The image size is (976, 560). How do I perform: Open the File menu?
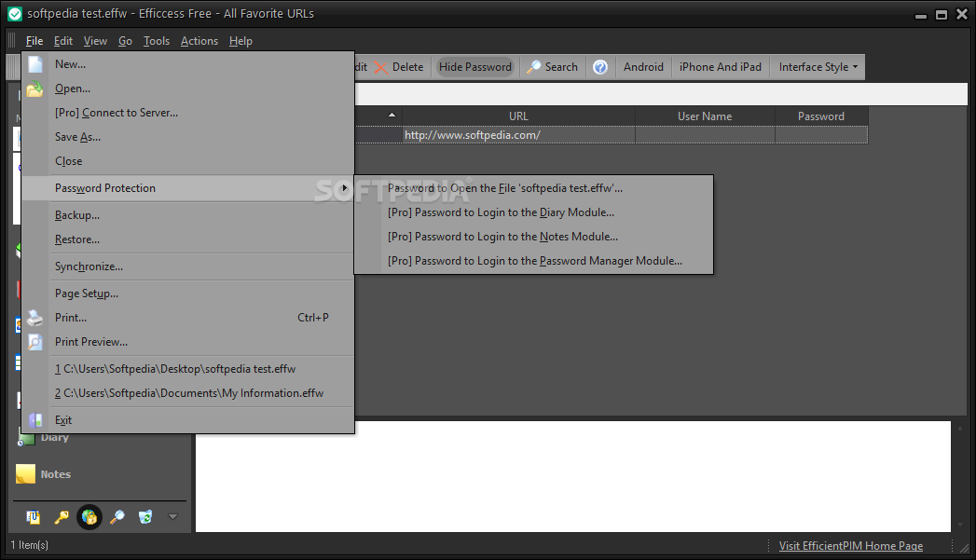(x=34, y=41)
